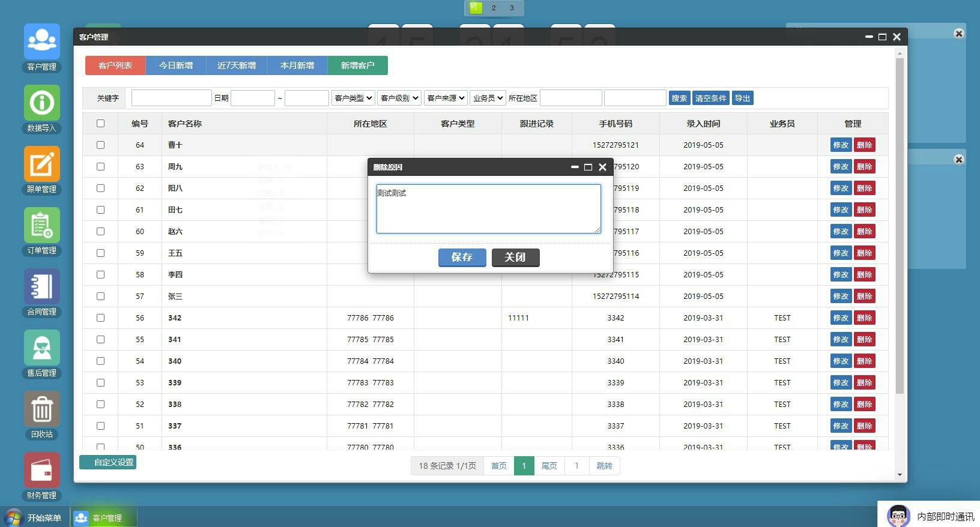Switch to the 今日新增 tab
Image resolution: width=980 pixels, height=527 pixels.
coord(176,65)
